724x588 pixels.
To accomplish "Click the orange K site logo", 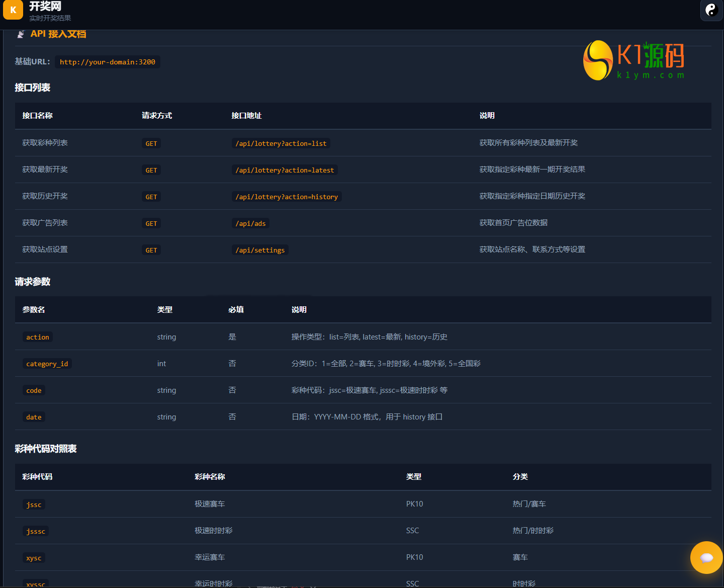I will click(x=13, y=10).
